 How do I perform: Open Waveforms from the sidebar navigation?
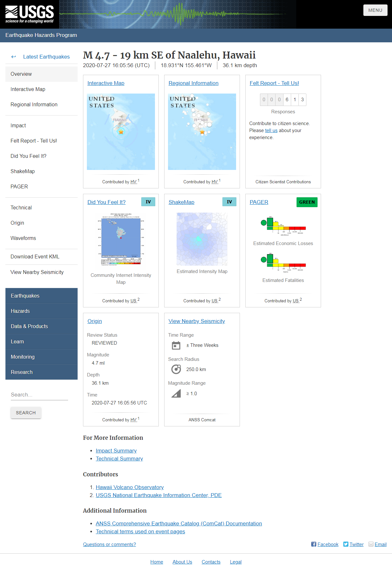[23, 238]
